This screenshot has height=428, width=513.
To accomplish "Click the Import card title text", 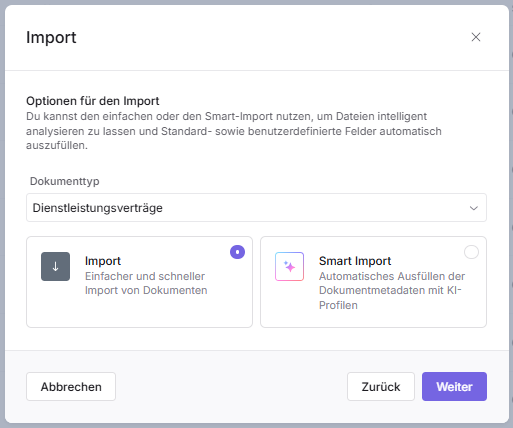I will 103,261.
